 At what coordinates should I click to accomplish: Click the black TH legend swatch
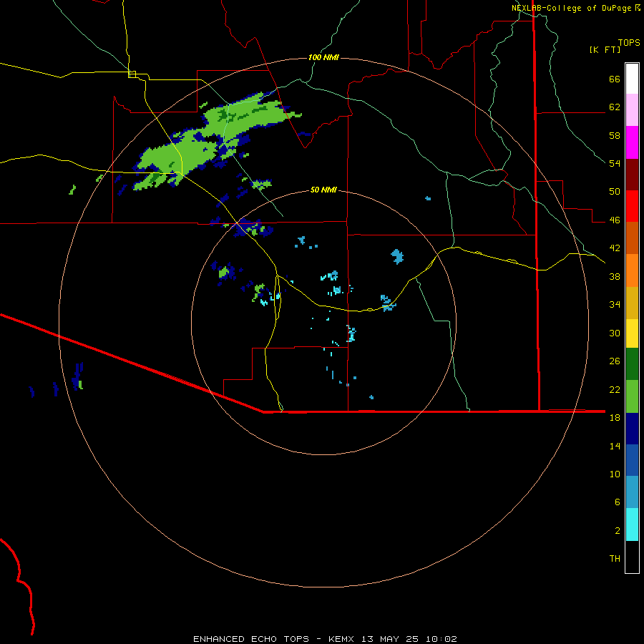(x=632, y=557)
